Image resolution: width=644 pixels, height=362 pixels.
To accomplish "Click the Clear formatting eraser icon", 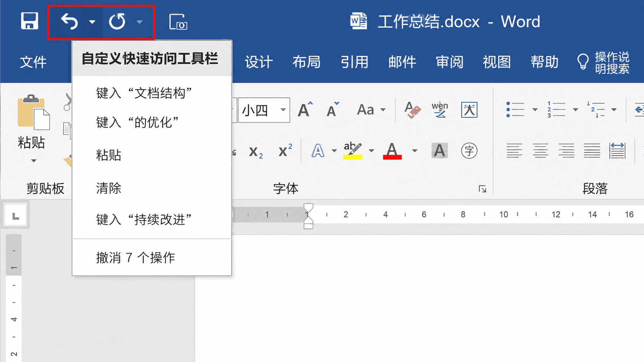I will point(412,110).
